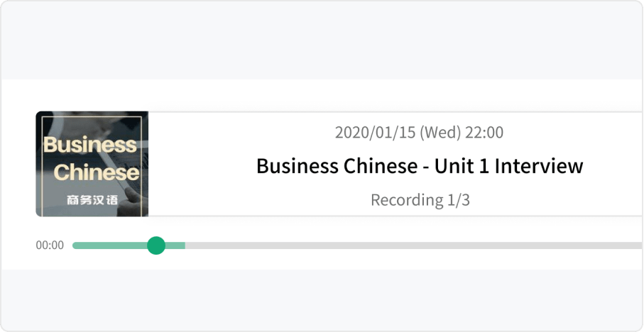The height and width of the screenshot is (332, 644).
Task: Click the word "Chinese" on the cover image
Action: (x=97, y=173)
